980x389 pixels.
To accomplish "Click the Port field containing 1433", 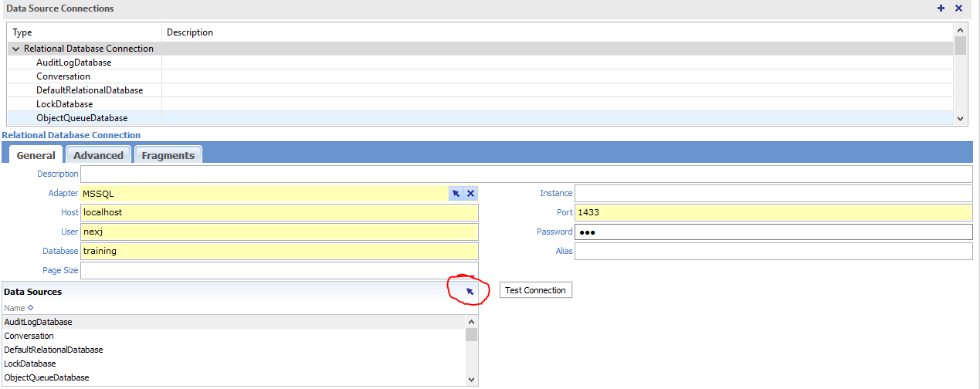I will pos(772,212).
